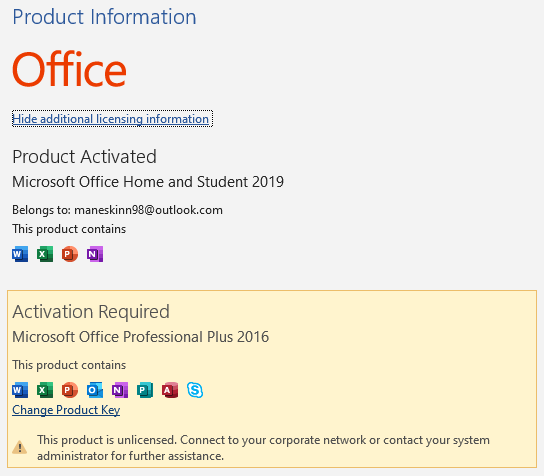Viewport: 544px width, 476px height.
Task: Click Microsoft Office Home and Student 2019 text
Action: 148,182
